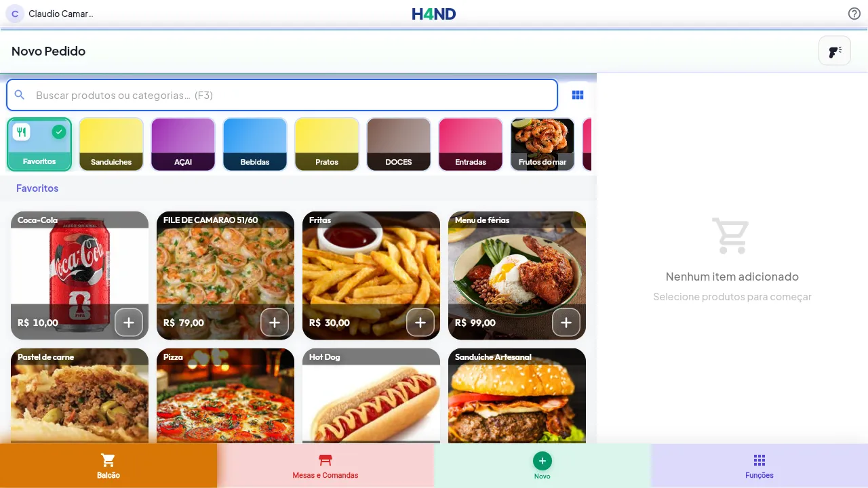Click the H4ND logo
The width and height of the screenshot is (868, 488).
coord(434,14)
